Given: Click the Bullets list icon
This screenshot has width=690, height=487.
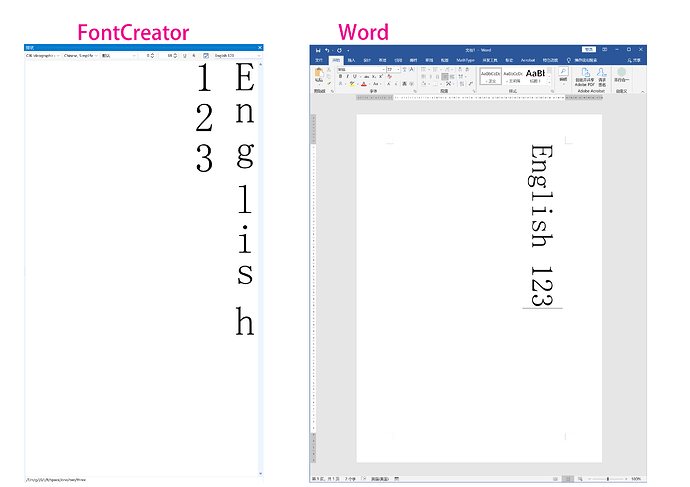Looking at the screenshot, I should point(424,70).
